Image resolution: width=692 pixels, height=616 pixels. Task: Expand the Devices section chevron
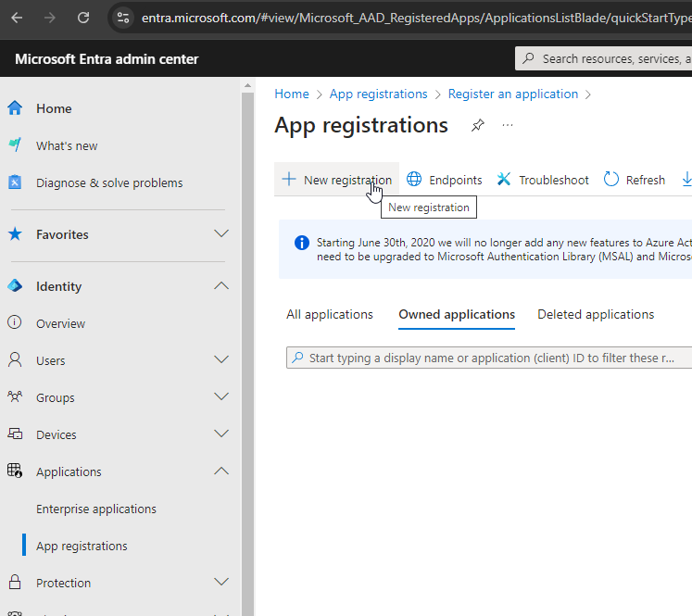(221, 434)
